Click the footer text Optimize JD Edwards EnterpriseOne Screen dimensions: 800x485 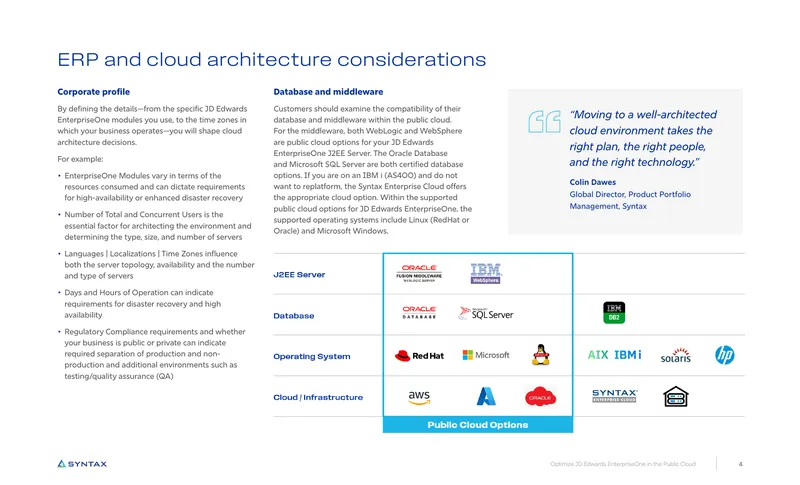pyautogui.click(x=622, y=464)
